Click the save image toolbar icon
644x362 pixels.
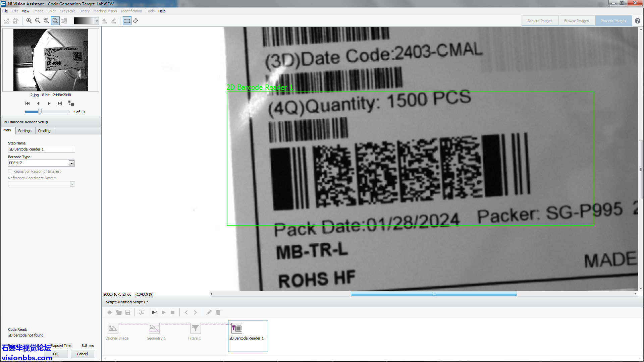pyautogui.click(x=15, y=21)
